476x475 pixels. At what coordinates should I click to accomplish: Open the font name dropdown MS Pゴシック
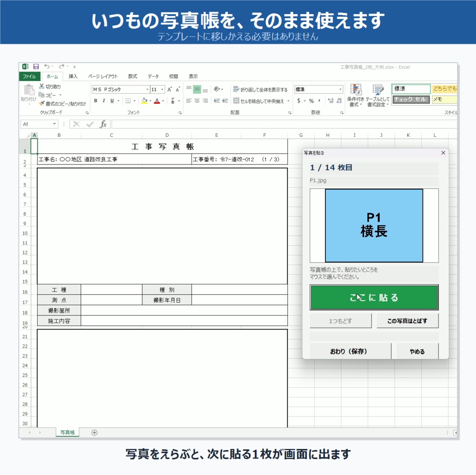147,89
